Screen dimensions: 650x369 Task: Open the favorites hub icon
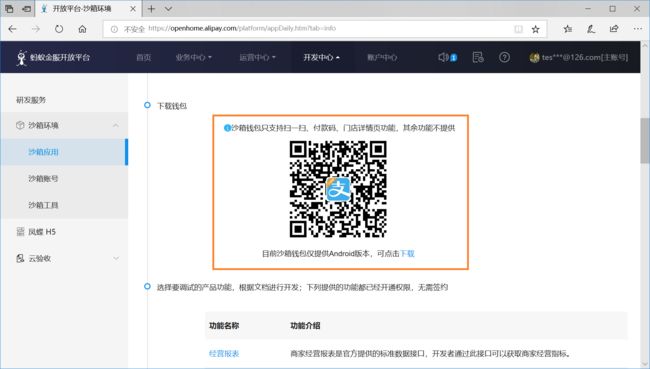pos(568,29)
